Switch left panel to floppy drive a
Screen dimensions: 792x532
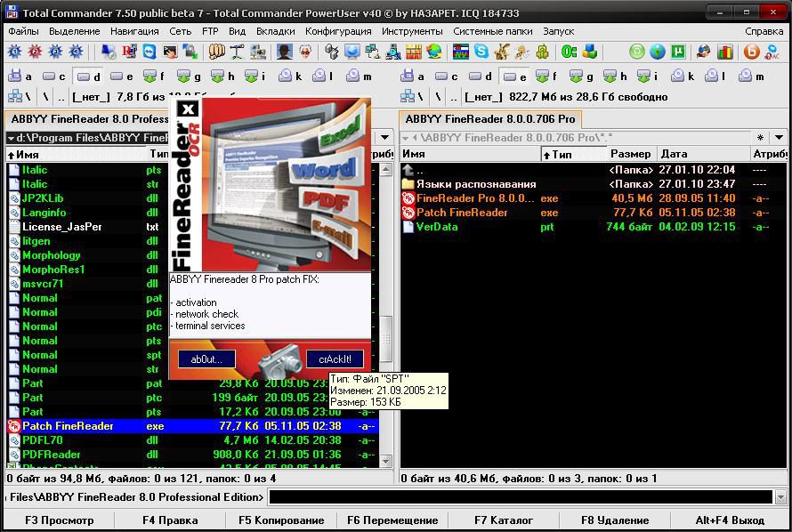20,77
